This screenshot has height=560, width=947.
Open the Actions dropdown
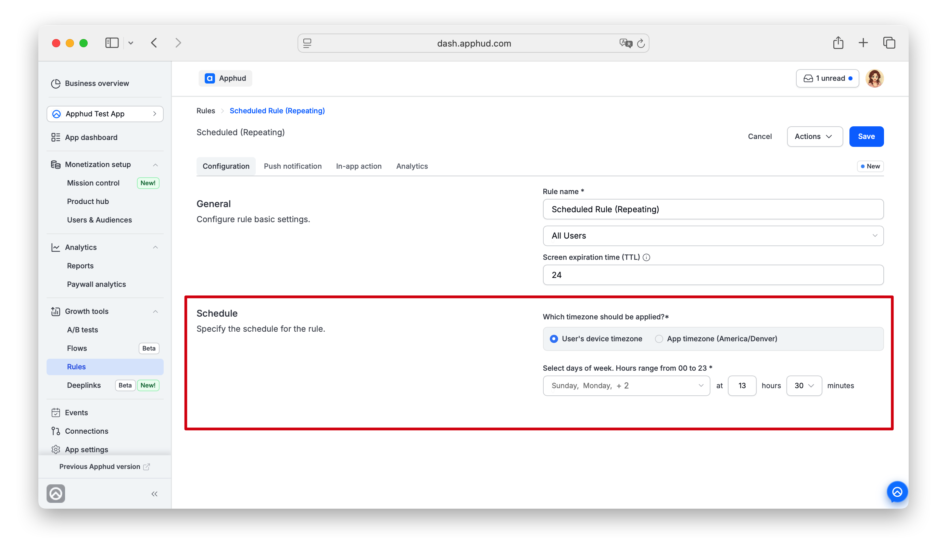pyautogui.click(x=815, y=136)
